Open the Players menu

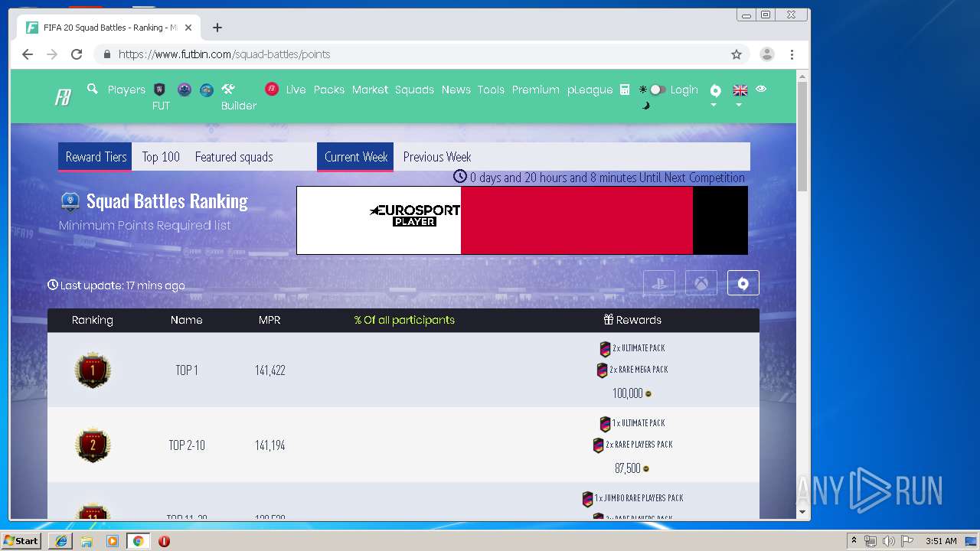coord(126,90)
